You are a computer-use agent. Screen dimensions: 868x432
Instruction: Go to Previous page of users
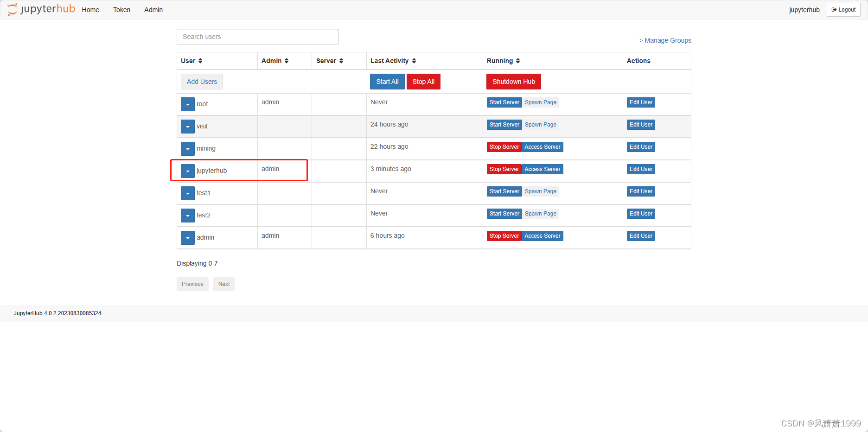192,284
